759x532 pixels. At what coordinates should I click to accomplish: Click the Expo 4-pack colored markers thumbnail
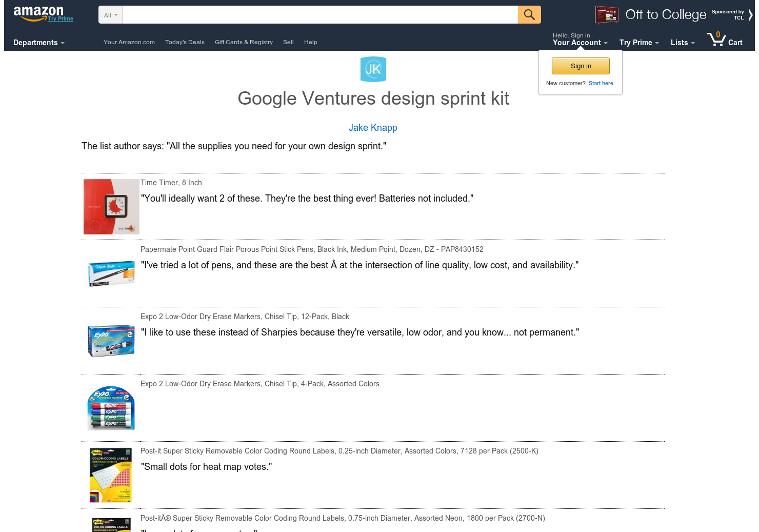111,408
